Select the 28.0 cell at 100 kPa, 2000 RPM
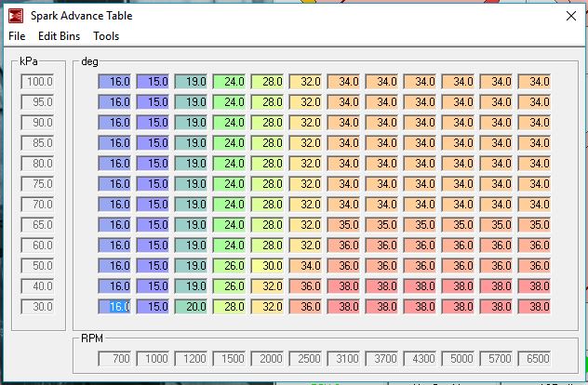 pos(267,81)
